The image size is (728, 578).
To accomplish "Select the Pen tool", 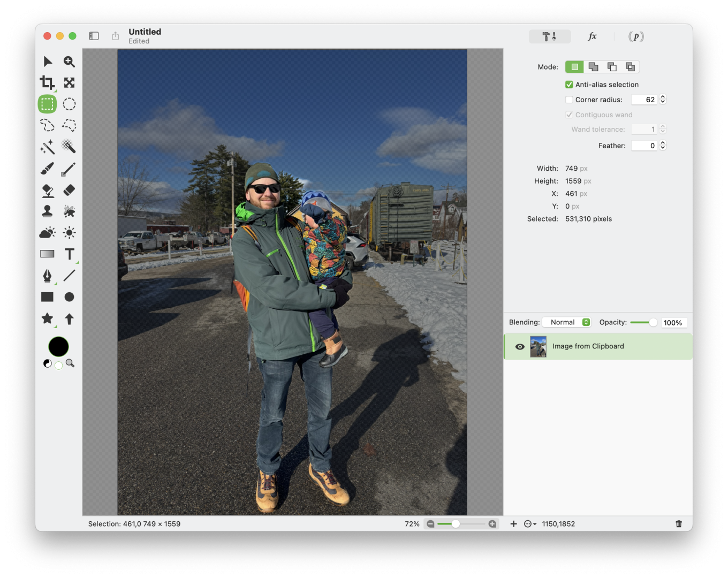I will (x=48, y=276).
